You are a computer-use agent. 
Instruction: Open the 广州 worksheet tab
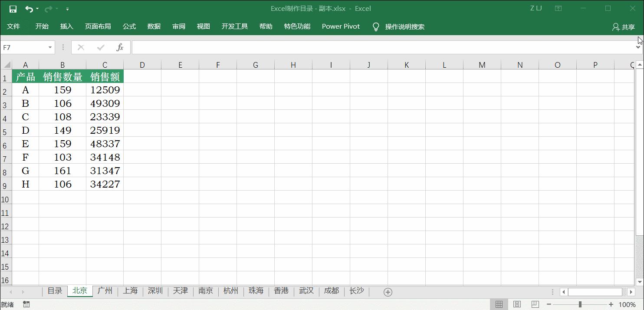pyautogui.click(x=105, y=291)
